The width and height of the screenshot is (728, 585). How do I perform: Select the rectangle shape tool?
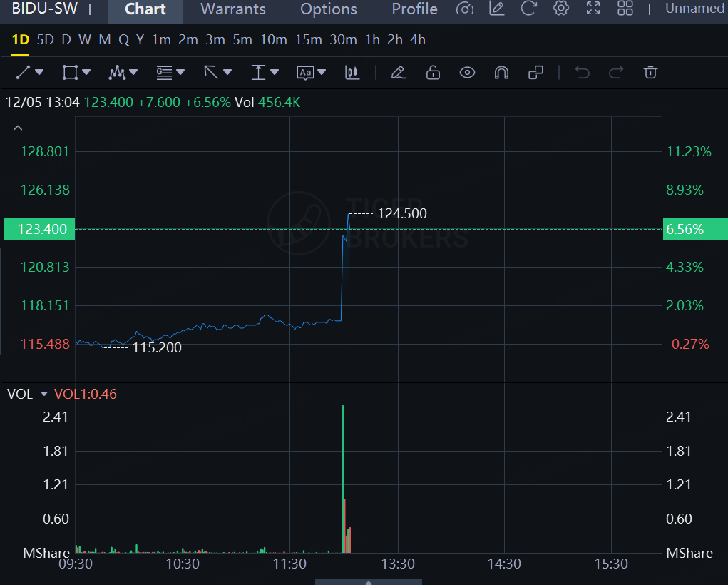pos(70,73)
